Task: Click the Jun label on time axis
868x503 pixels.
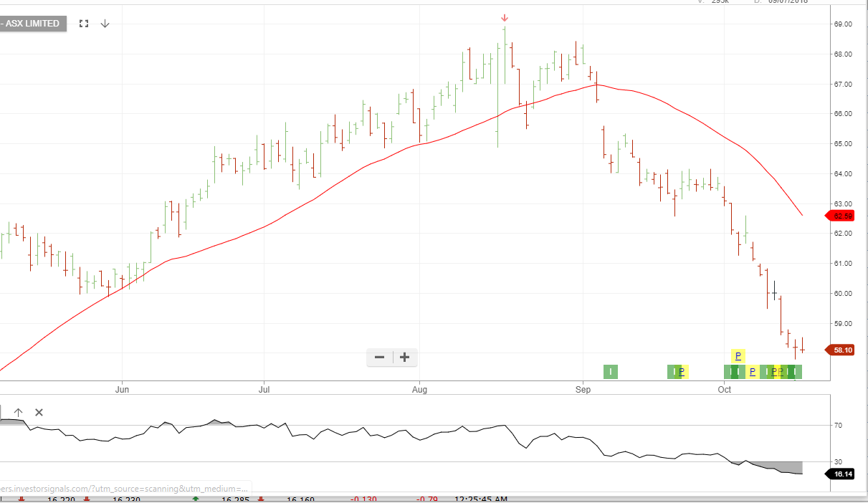Action: (x=123, y=390)
